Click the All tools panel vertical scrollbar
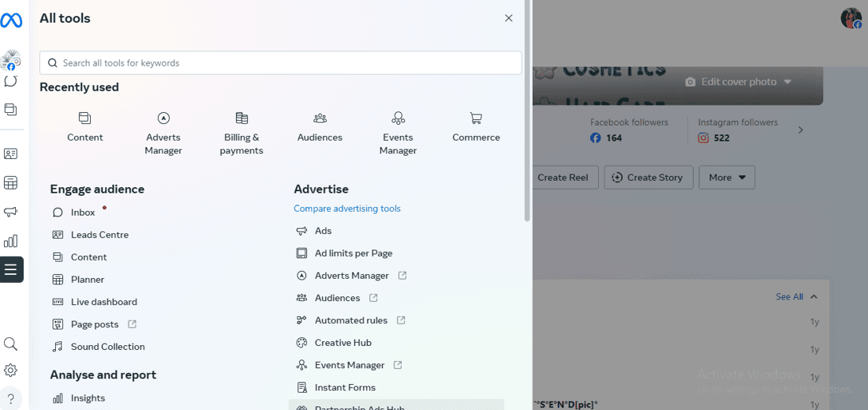The image size is (868, 410). pyautogui.click(x=528, y=111)
